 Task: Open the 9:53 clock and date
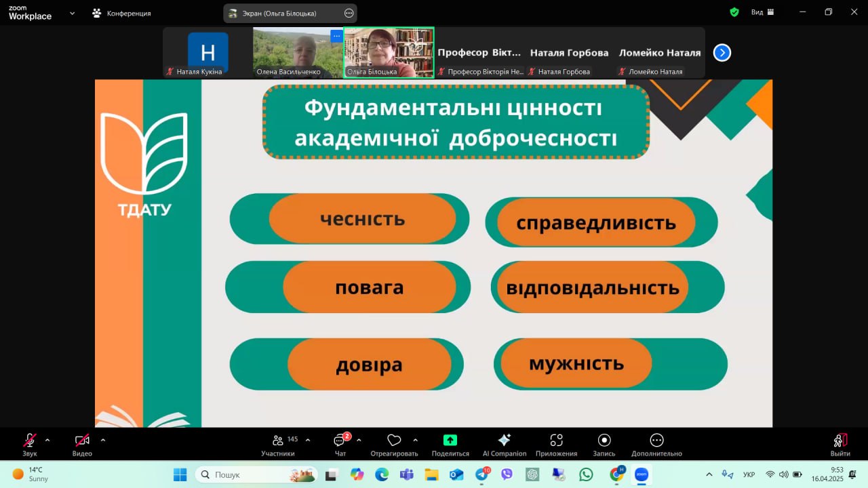(827, 474)
